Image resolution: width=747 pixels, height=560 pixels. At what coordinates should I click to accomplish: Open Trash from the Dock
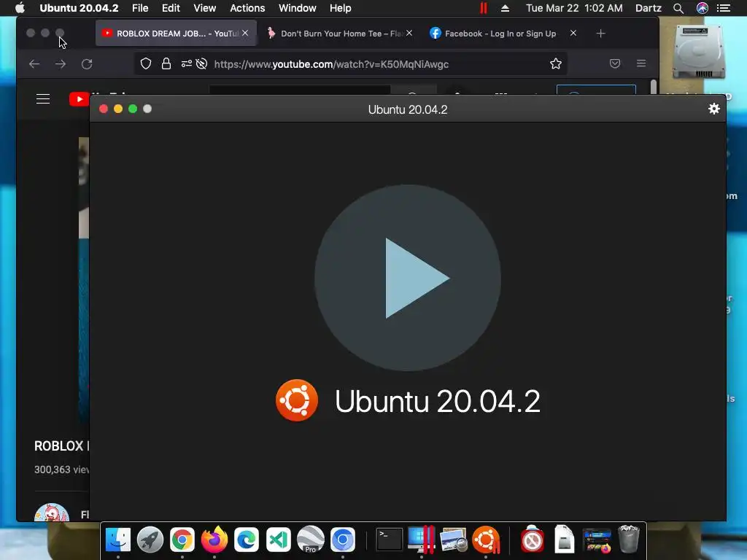pos(628,539)
